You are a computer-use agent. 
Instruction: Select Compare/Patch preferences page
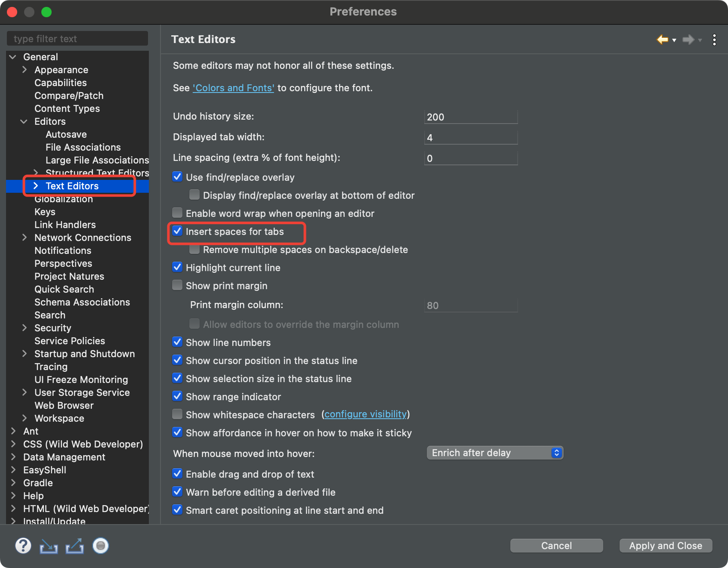tap(69, 96)
